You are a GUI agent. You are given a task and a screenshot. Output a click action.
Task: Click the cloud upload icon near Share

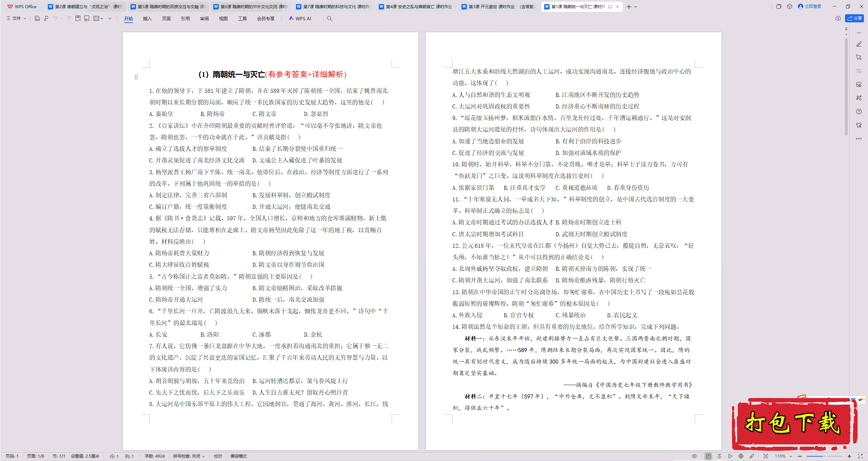[838, 18]
